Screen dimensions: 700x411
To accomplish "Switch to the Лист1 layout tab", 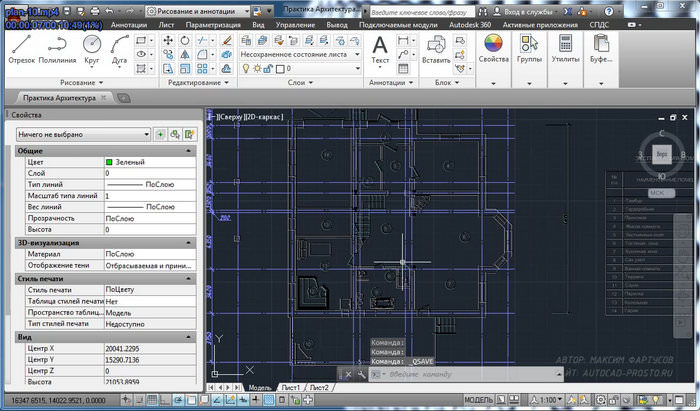I will click(x=290, y=387).
